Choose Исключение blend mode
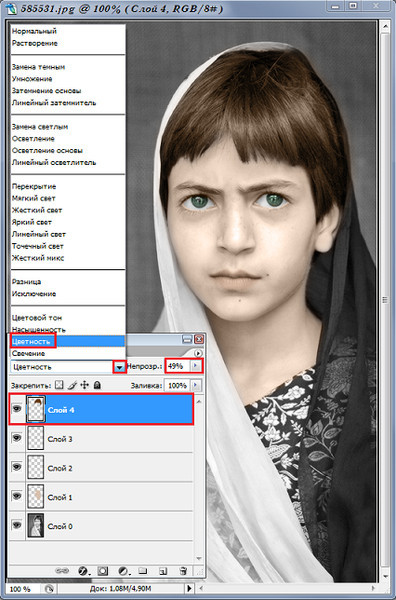Screen dimensions: 396x600 [34, 293]
